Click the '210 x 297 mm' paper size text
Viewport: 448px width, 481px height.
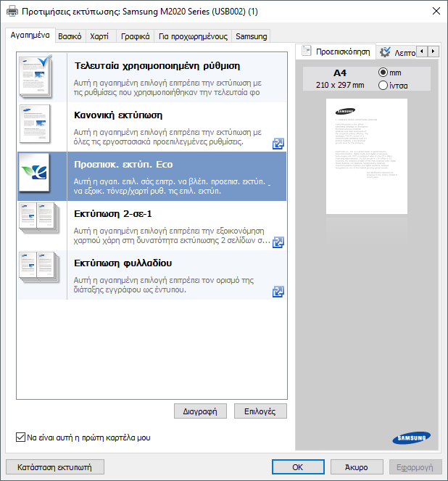340,85
